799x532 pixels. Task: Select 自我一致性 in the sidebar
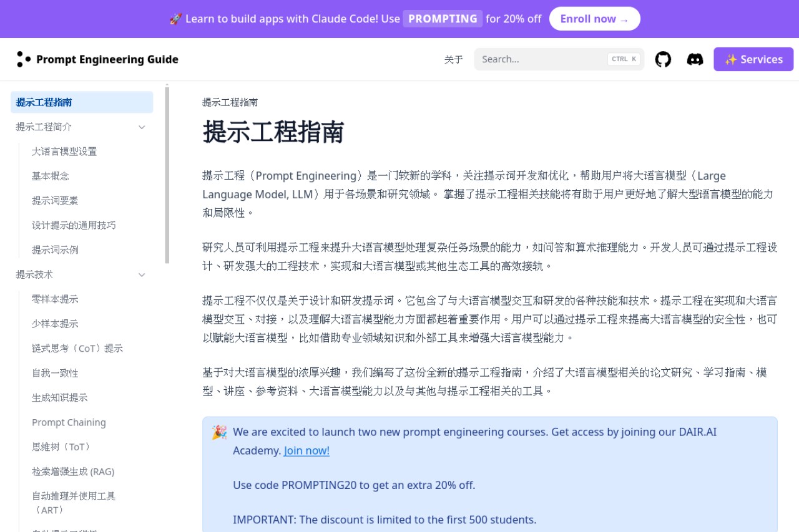[89, 373]
